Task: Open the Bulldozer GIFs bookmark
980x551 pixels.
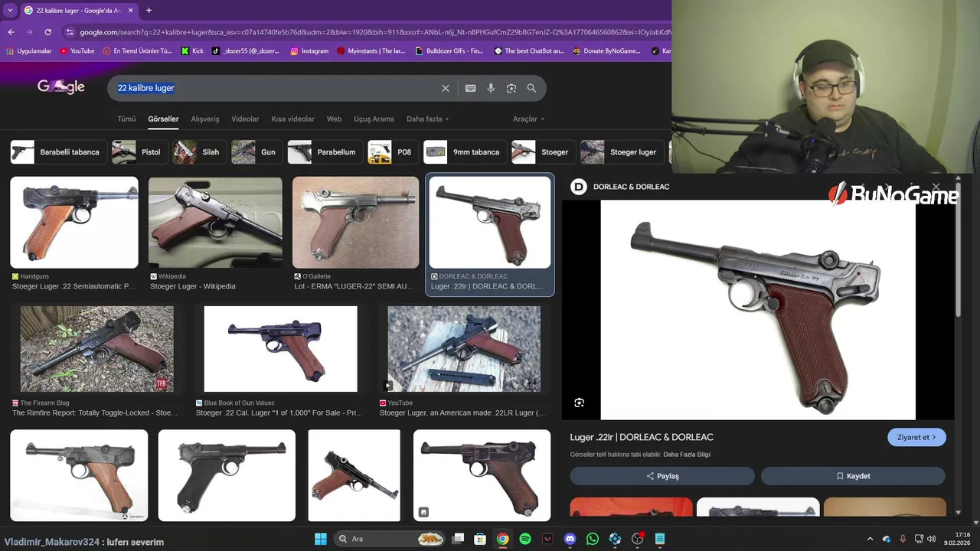Action: (449, 51)
